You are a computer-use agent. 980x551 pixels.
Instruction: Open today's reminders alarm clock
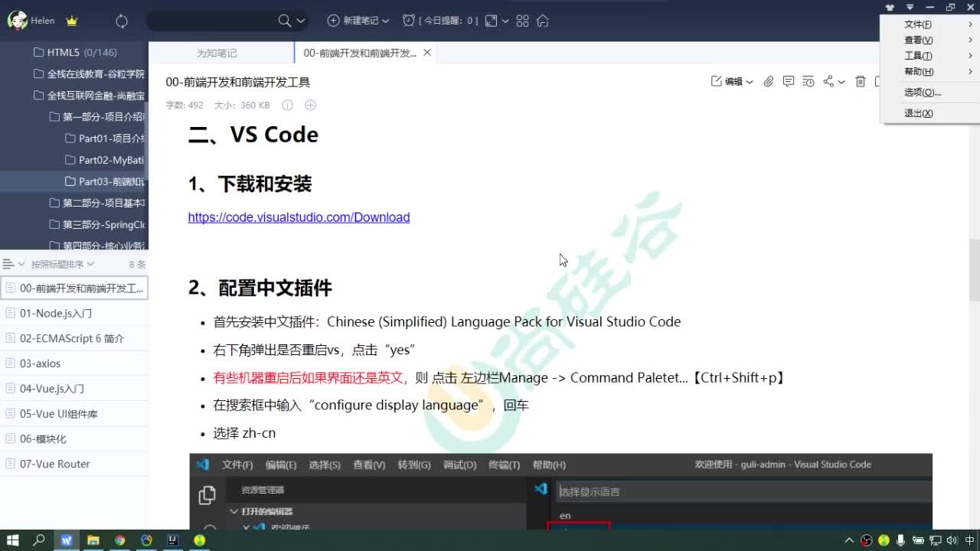[x=410, y=21]
